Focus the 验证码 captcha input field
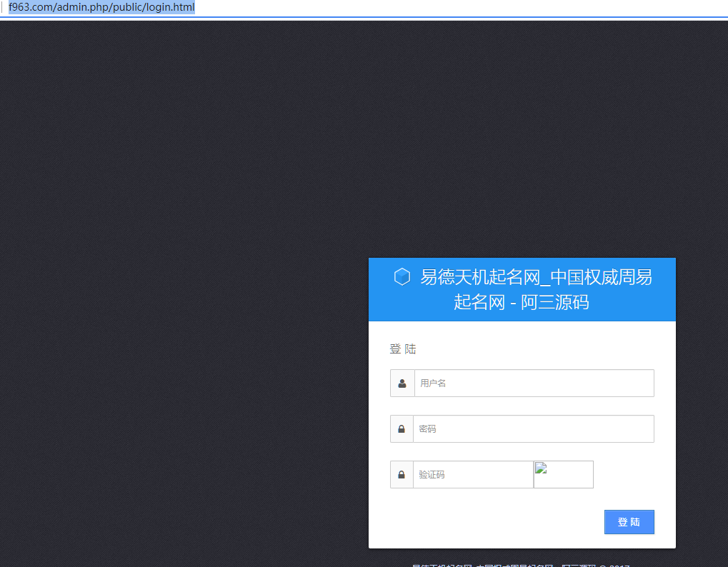Screen dimensions: 728x567 pos(473,475)
